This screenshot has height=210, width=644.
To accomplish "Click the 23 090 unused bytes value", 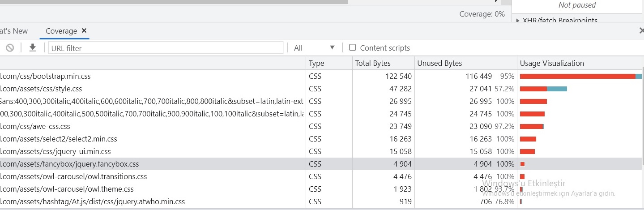I will point(481,126).
